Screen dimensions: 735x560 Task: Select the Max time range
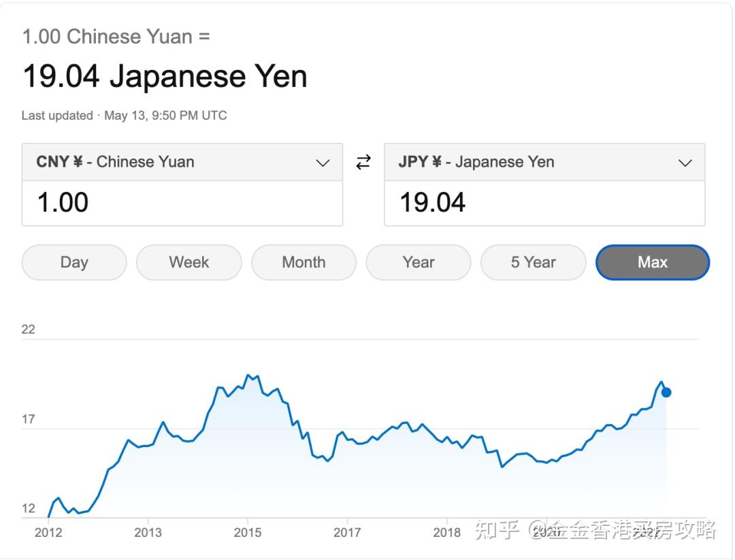[x=653, y=263]
